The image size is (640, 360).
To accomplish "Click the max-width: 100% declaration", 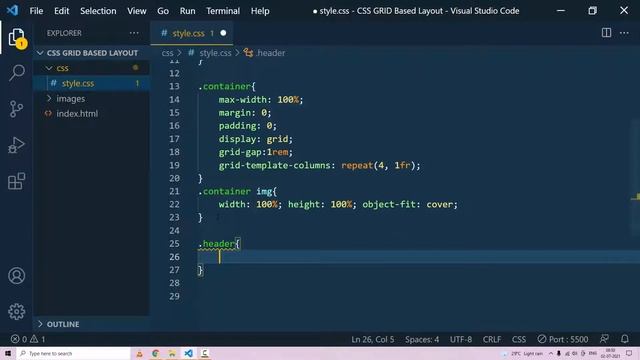I will point(261,100).
